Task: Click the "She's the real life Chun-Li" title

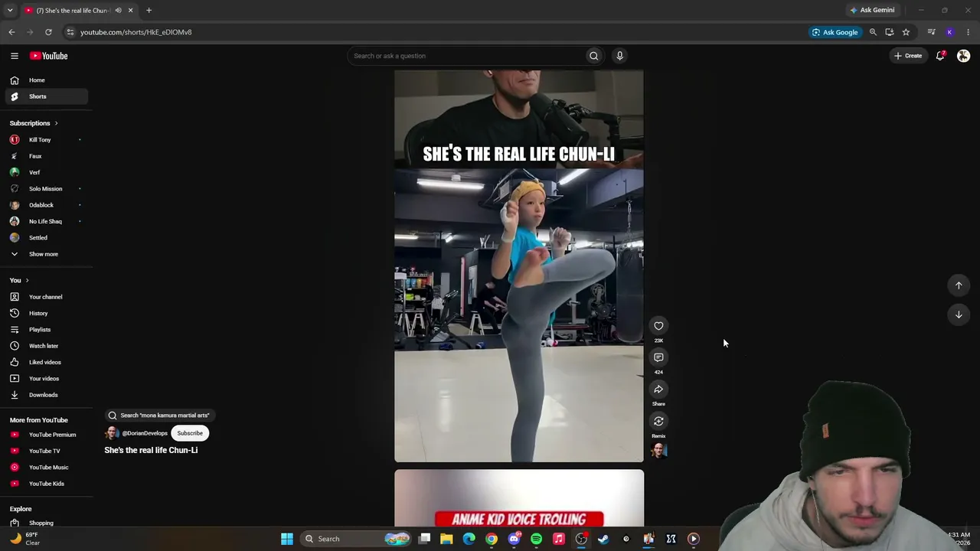Action: [151, 450]
